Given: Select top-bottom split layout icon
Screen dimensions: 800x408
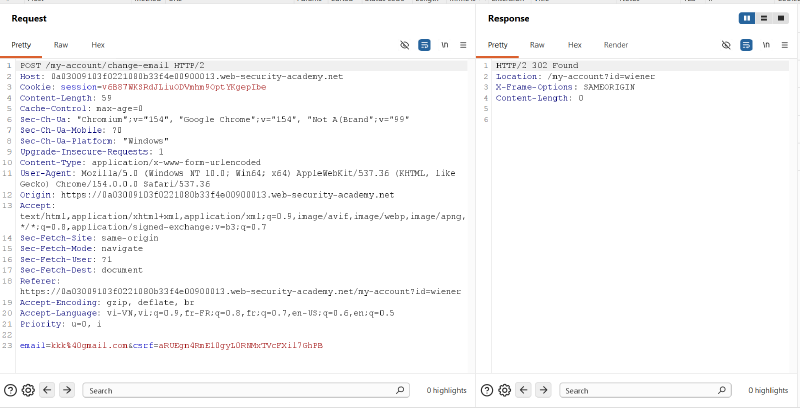Looking at the screenshot, I should pyautogui.click(x=764, y=18).
